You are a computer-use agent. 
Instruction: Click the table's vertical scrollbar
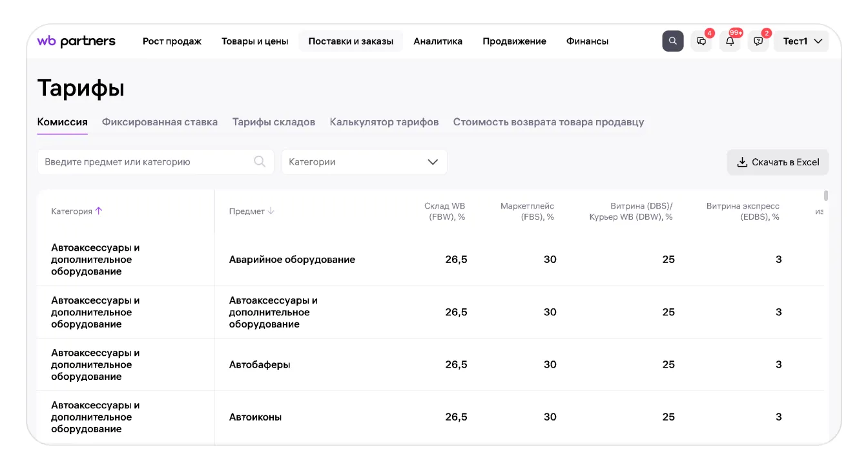825,196
